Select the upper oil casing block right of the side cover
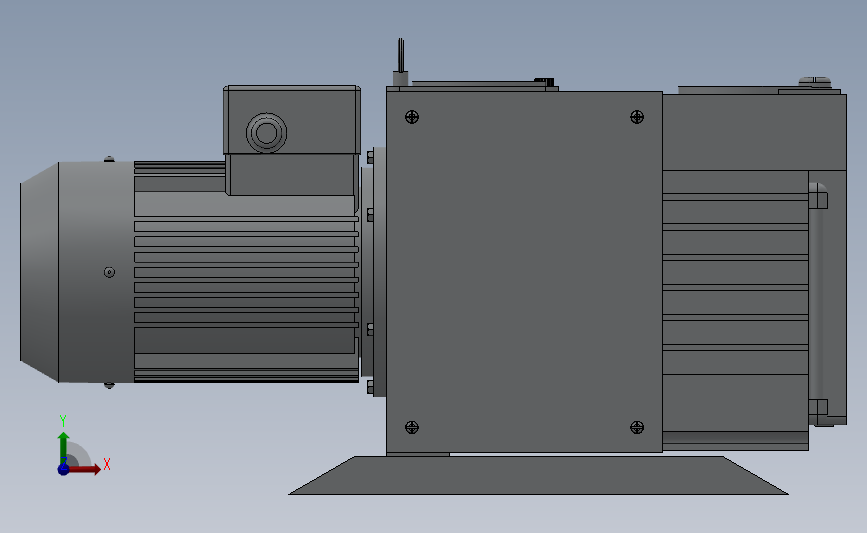Viewport: 867px width, 533px height. (754, 132)
